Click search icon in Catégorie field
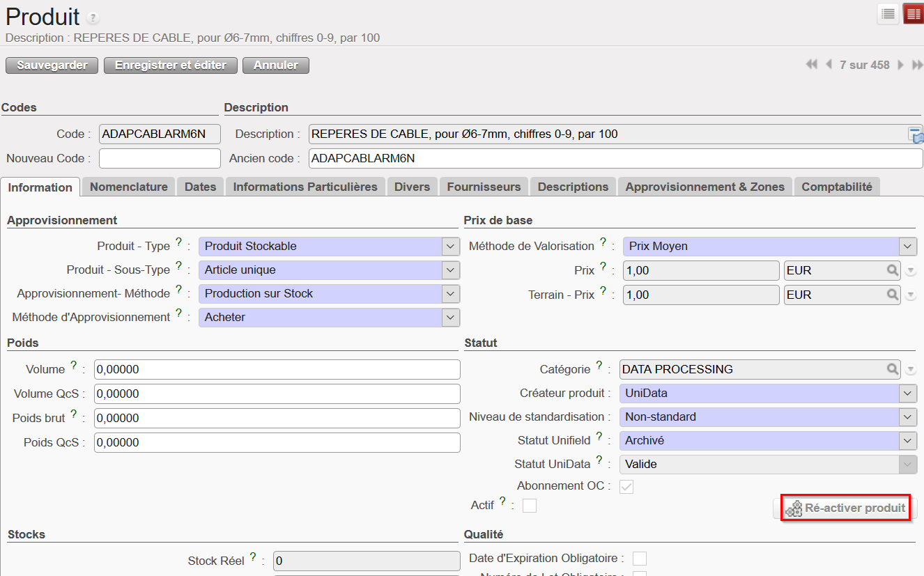The height and width of the screenshot is (576, 924). tap(893, 369)
